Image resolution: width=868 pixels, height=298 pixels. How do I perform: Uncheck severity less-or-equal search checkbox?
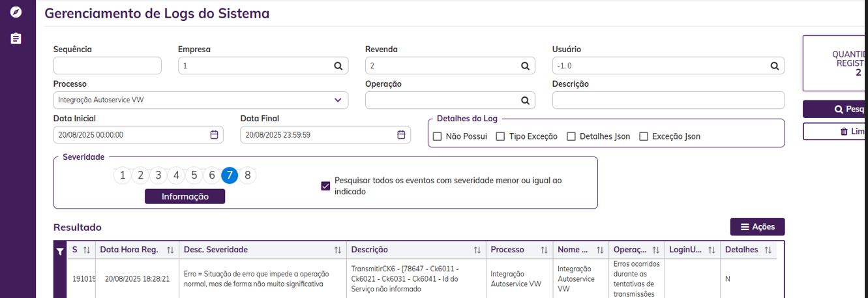(x=326, y=186)
